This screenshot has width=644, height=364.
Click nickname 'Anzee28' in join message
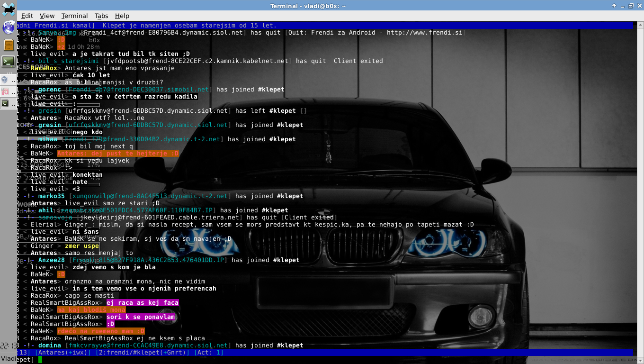(52, 260)
